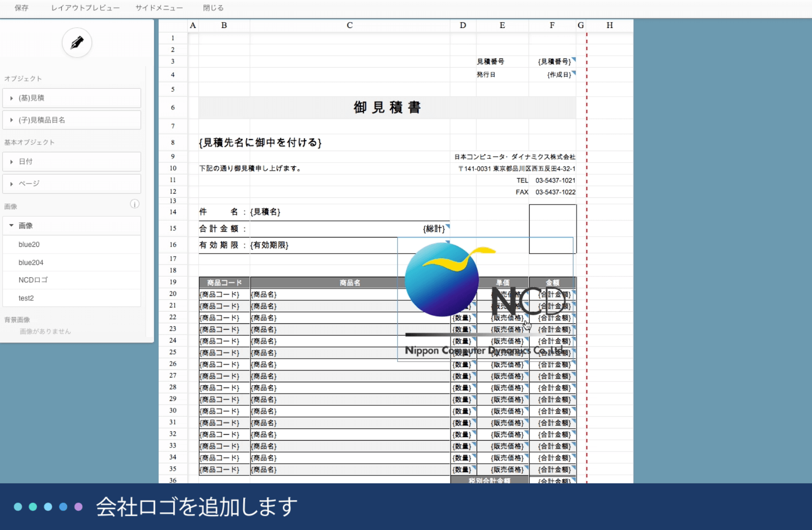812x530 pixels.
Task: Click the FAX 03-5437-1022 cell
Action: 545,192
